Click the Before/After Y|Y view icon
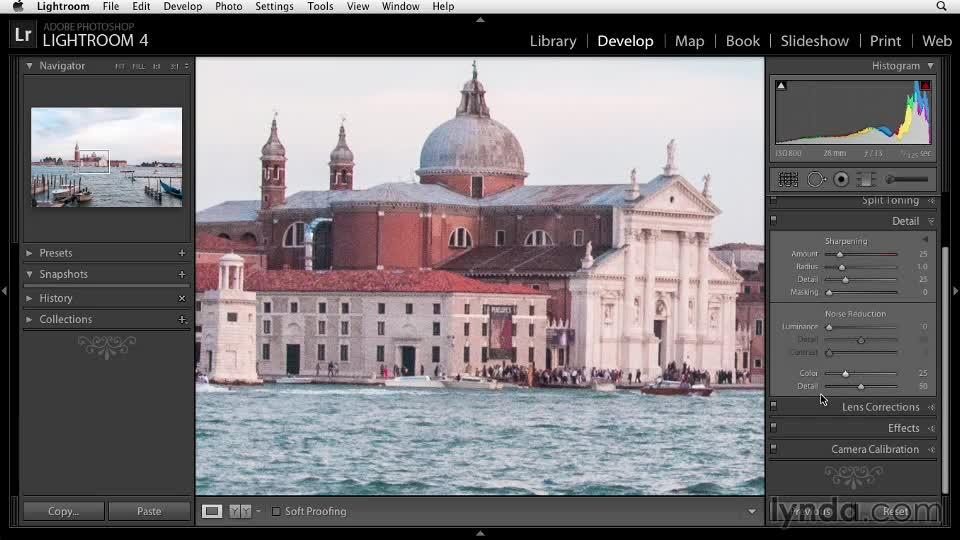 pos(240,511)
